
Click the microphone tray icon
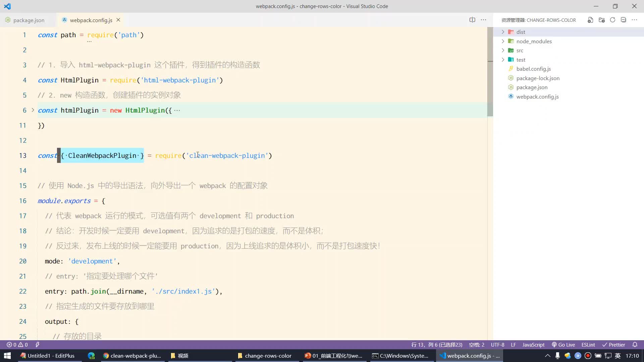click(x=557, y=356)
